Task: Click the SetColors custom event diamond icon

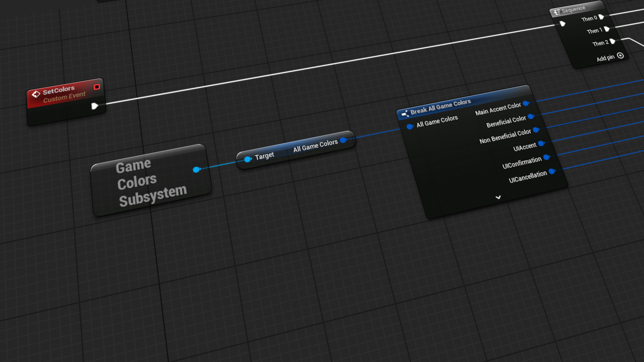Action: tap(37, 93)
